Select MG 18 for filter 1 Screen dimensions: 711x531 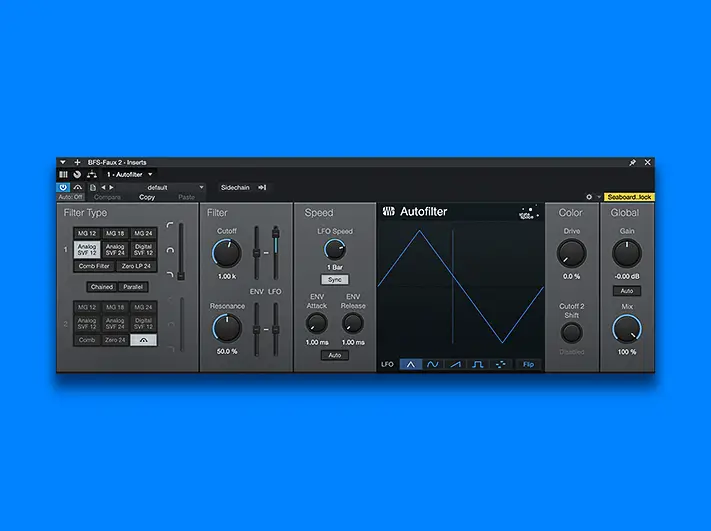[115, 233]
